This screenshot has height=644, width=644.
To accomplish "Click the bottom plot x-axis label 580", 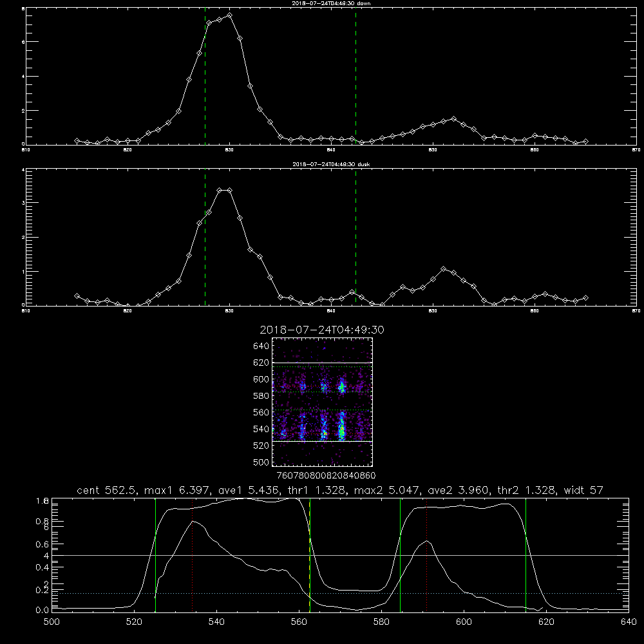I will [x=381, y=622].
